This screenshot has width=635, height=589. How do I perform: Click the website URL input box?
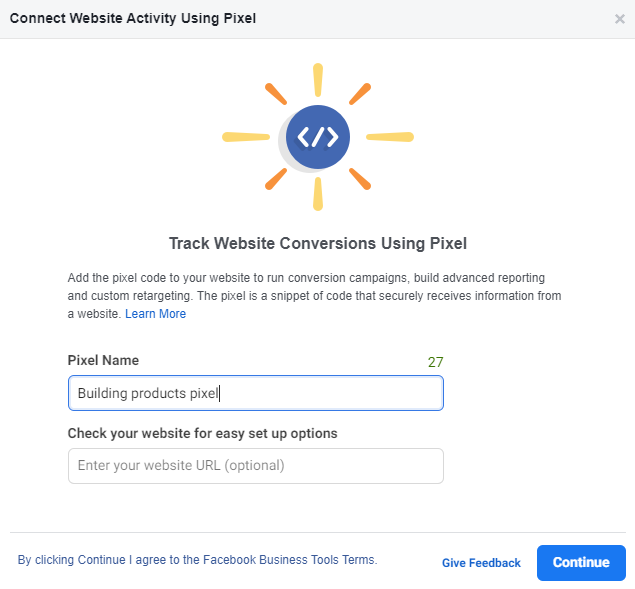[255, 466]
